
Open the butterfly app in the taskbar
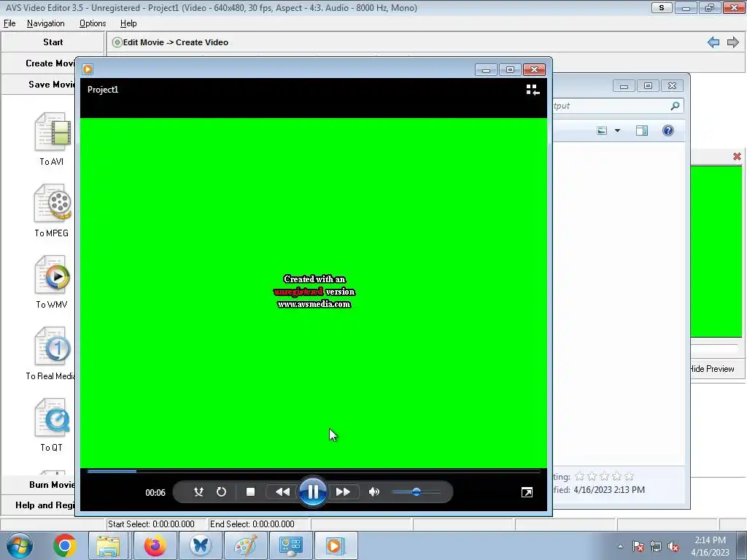[x=200, y=545]
